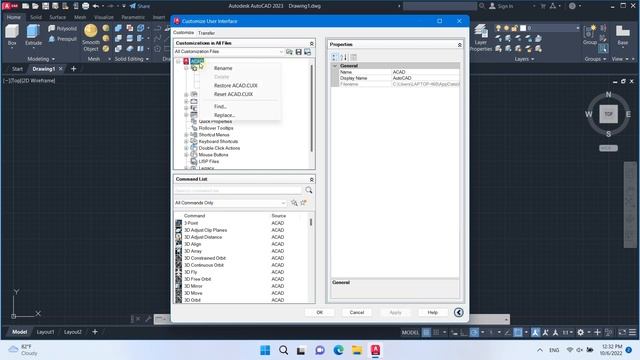Click Sign In in title bar

pyautogui.click(x=501, y=6)
